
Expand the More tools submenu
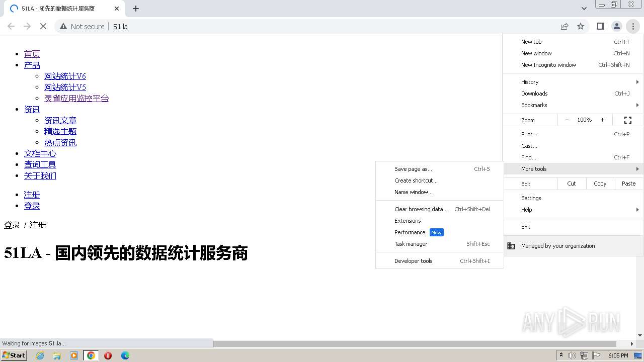[x=573, y=169]
